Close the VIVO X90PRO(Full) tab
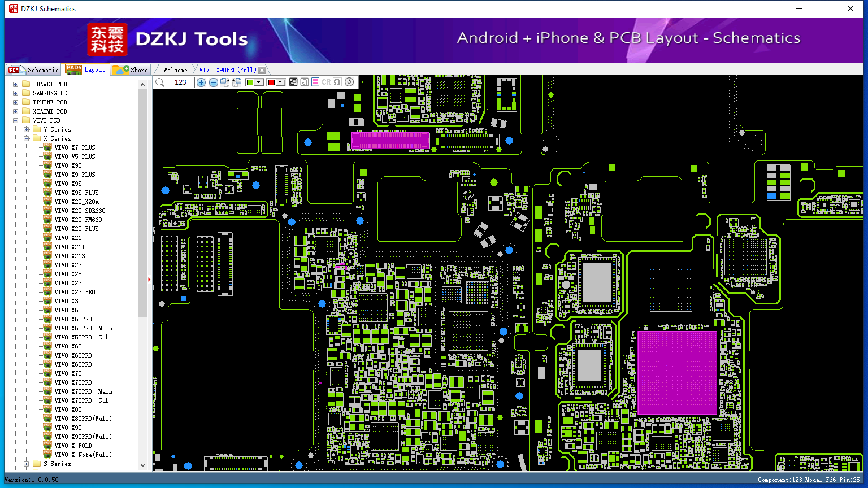868x488 pixels. (x=262, y=70)
